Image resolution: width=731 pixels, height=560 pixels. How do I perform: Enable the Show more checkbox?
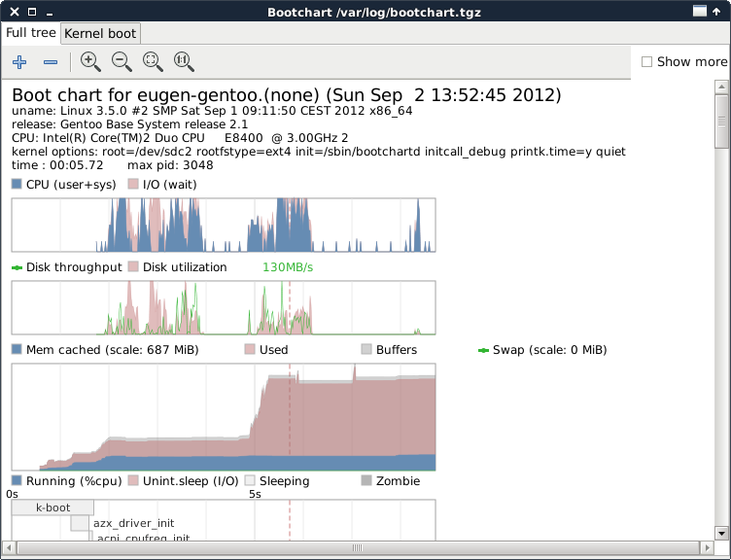click(x=646, y=61)
